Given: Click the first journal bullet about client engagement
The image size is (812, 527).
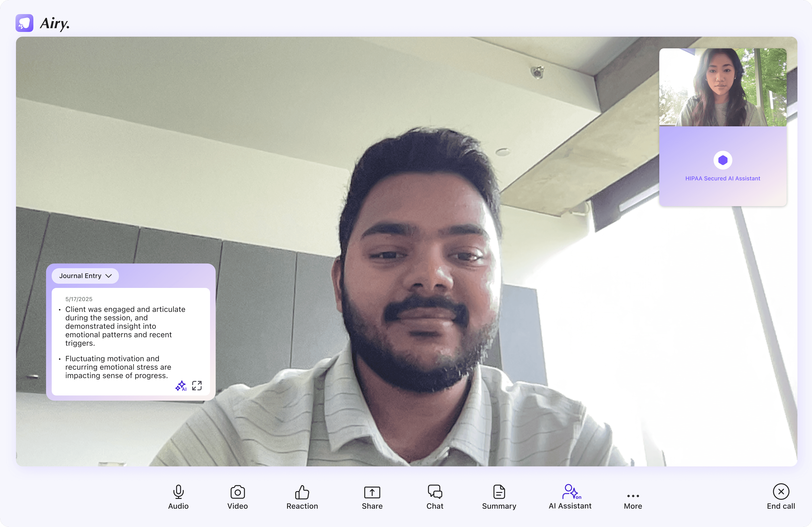Looking at the screenshot, I should 125,326.
